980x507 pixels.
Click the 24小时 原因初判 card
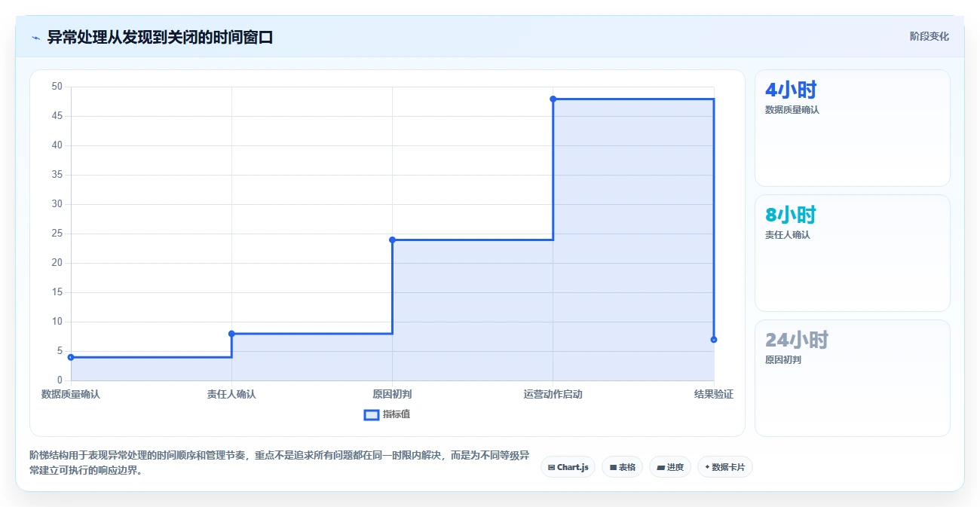click(x=852, y=378)
